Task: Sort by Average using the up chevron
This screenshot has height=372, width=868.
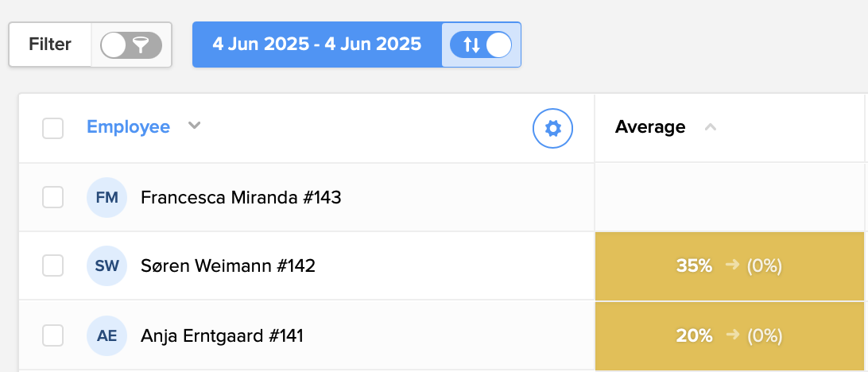Action: point(711,127)
